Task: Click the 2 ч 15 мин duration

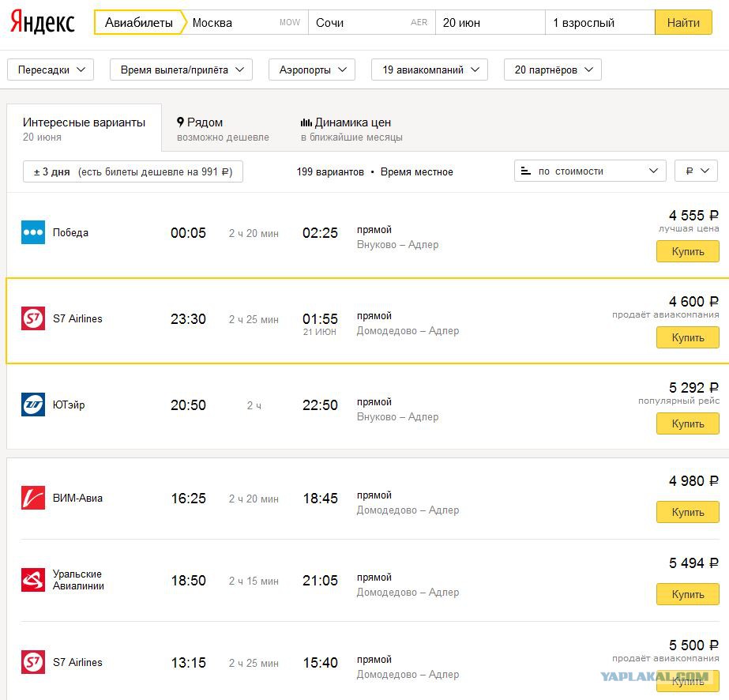Action: 254,581
